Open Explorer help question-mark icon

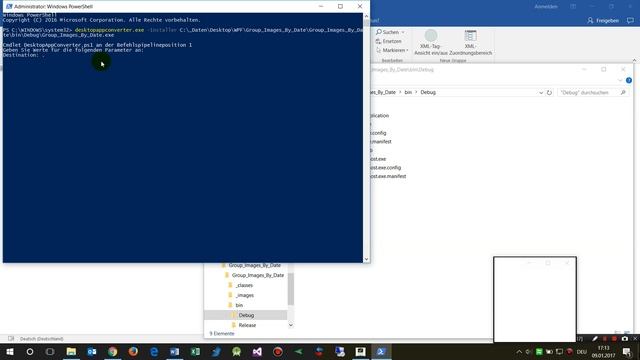[x=629, y=80]
